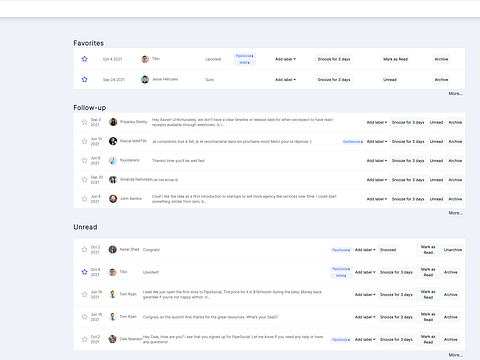Open Add label dropdown for Pascal MARTIN

(377, 142)
